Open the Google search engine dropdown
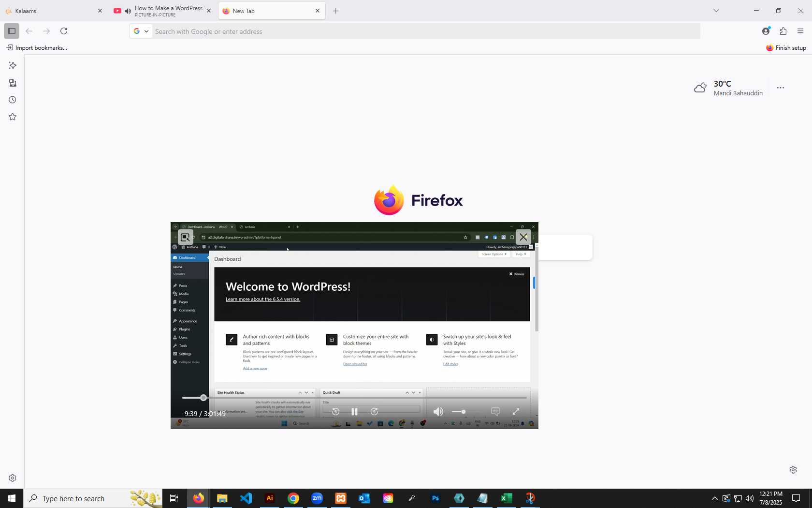This screenshot has width=812, height=508. tap(141, 31)
